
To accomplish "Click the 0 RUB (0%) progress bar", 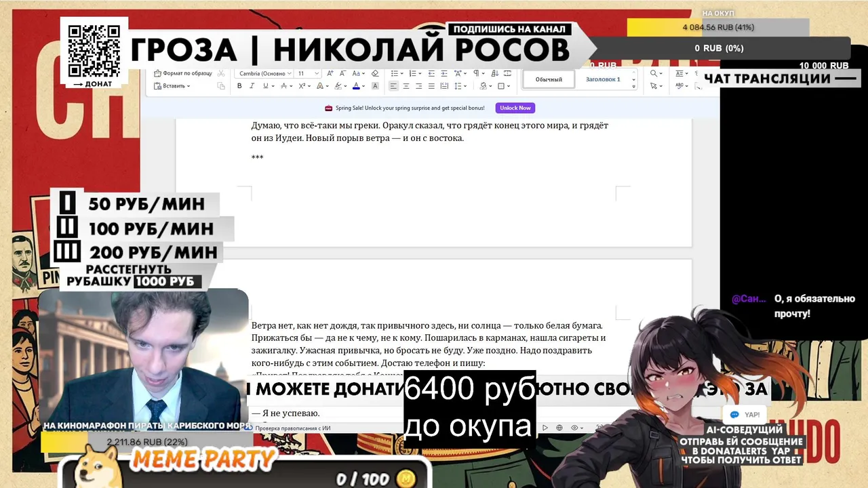I will pyautogui.click(x=719, y=48).
